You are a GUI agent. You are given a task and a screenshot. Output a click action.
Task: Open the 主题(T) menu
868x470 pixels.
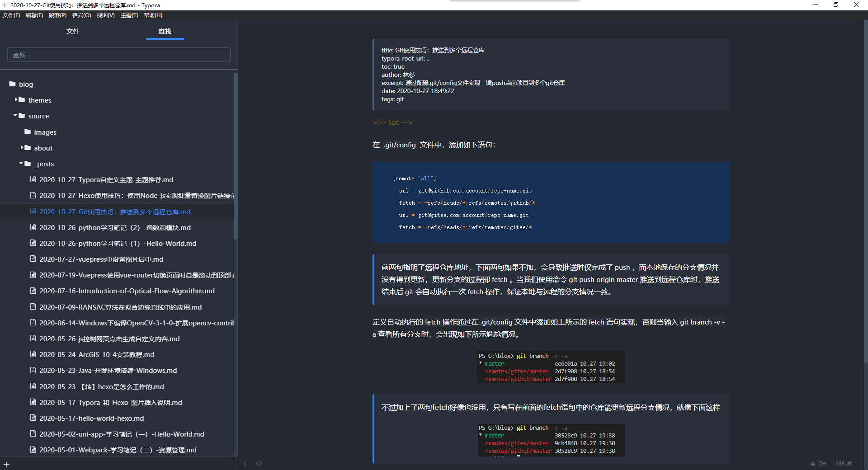pos(129,15)
